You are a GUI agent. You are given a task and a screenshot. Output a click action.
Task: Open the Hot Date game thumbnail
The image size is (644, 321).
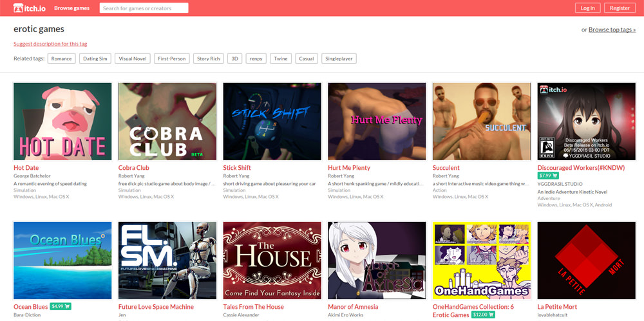(x=62, y=122)
